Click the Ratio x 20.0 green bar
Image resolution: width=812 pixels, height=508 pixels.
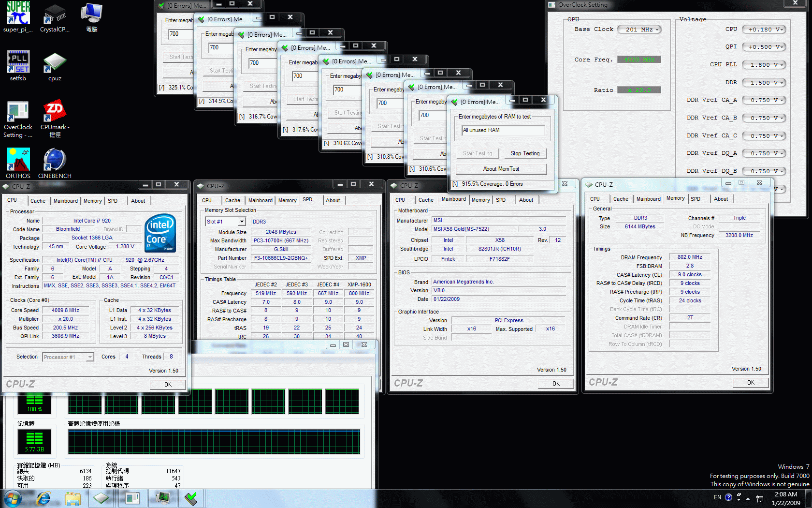(x=639, y=90)
